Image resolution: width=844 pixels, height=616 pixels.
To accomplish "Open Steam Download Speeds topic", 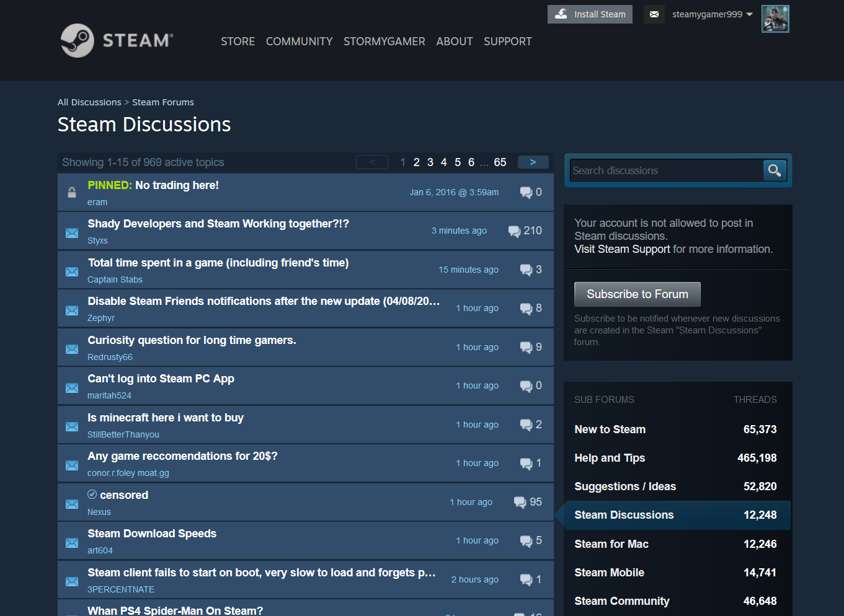I will (152, 534).
